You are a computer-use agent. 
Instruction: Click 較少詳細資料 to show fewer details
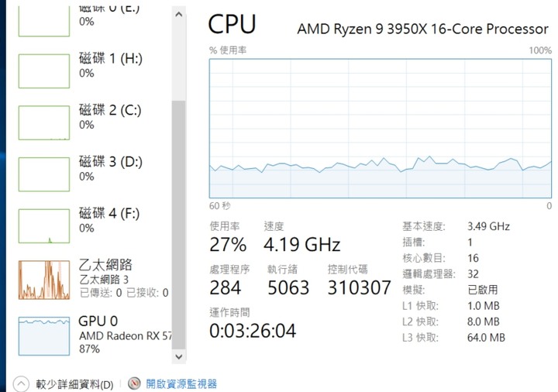(x=74, y=384)
